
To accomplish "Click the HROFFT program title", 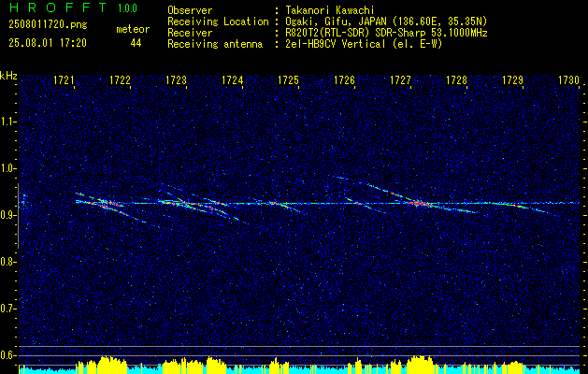I will coord(58,7).
